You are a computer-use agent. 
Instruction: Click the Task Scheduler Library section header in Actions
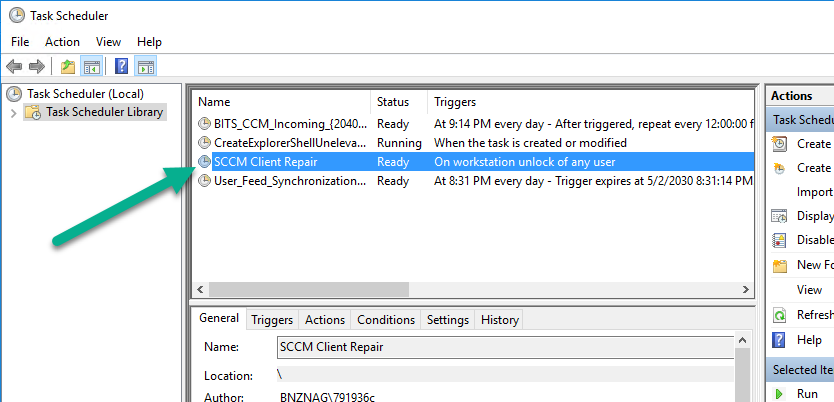click(x=800, y=120)
